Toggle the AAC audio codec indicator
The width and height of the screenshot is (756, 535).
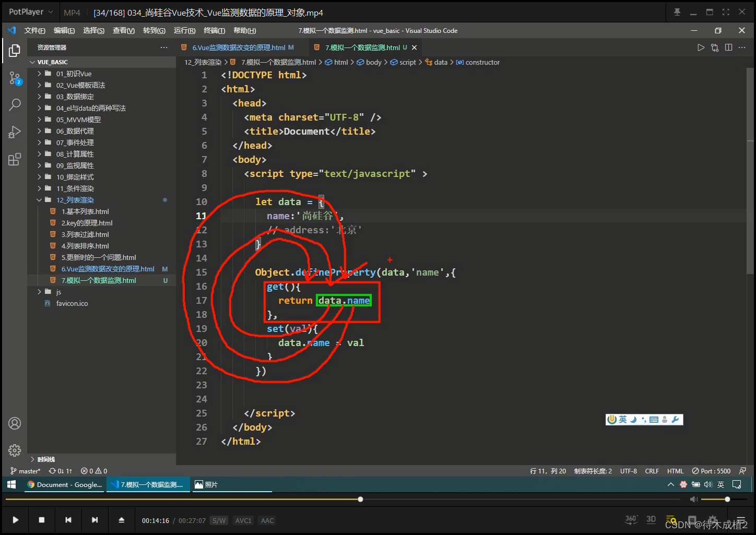tap(267, 520)
